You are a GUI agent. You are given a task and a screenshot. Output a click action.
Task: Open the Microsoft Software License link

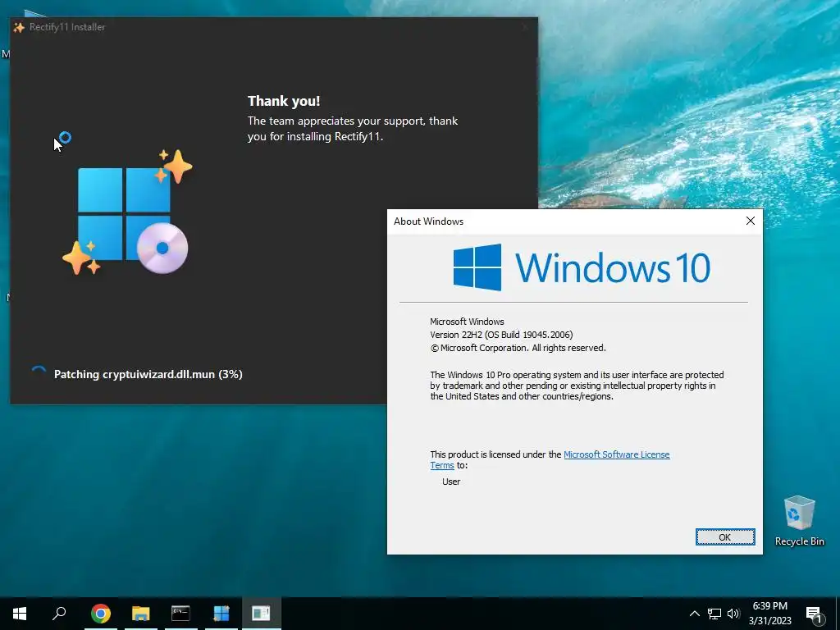[x=617, y=454]
